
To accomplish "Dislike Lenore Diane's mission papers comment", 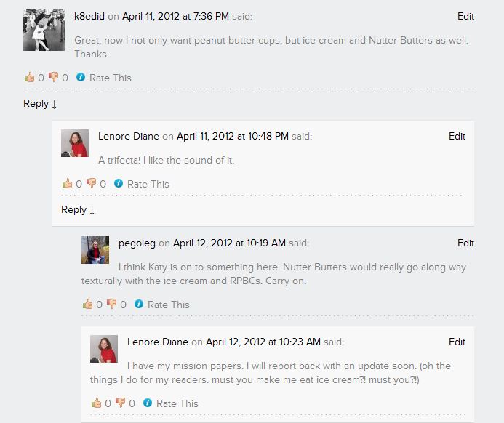I will tap(120, 403).
